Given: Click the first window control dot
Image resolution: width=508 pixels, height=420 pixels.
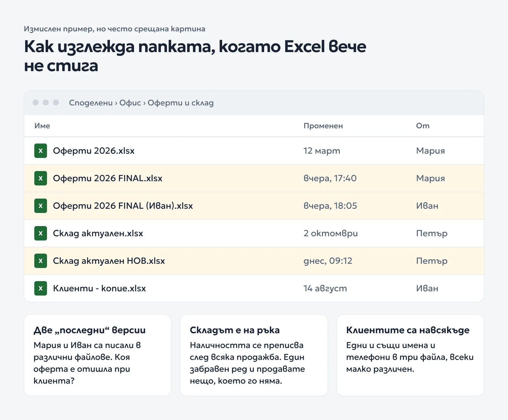Looking at the screenshot, I should 36,102.
